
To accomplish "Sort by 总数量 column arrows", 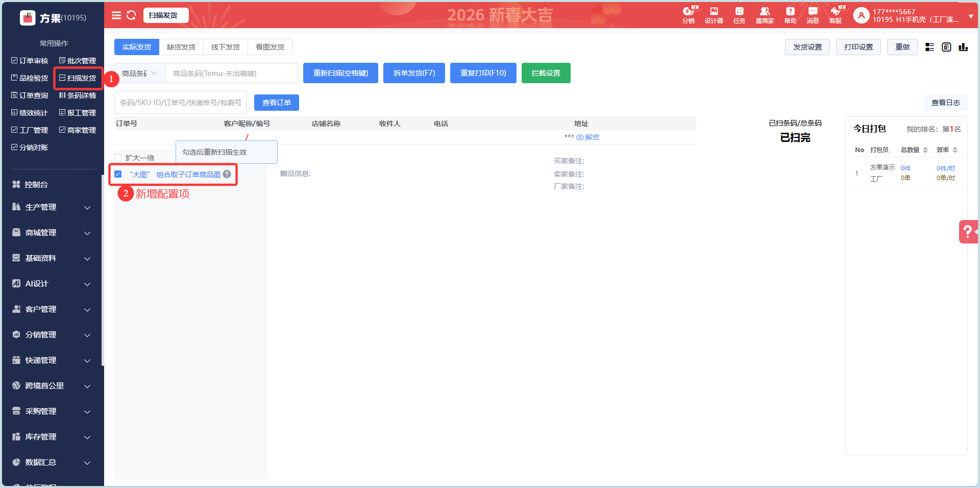I will pyautogui.click(x=925, y=150).
